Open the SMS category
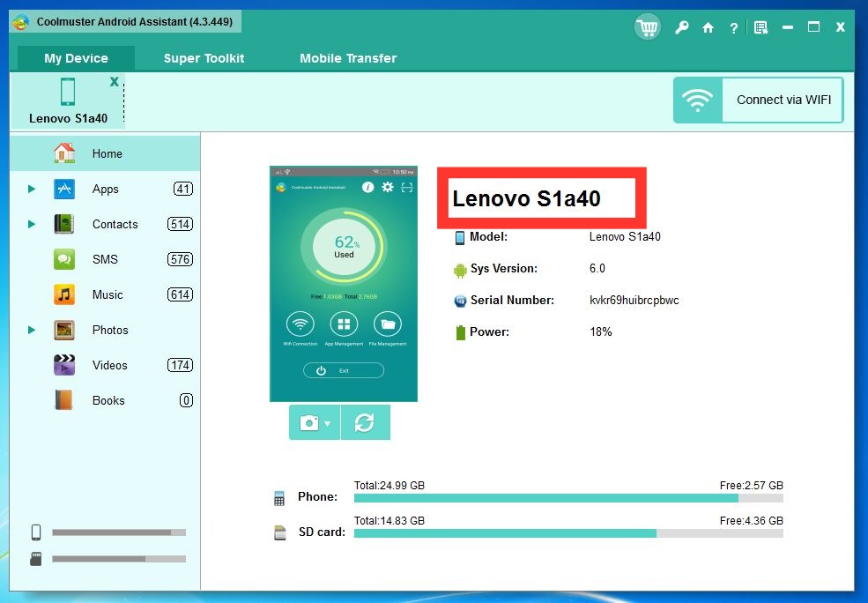868x603 pixels. click(x=105, y=259)
